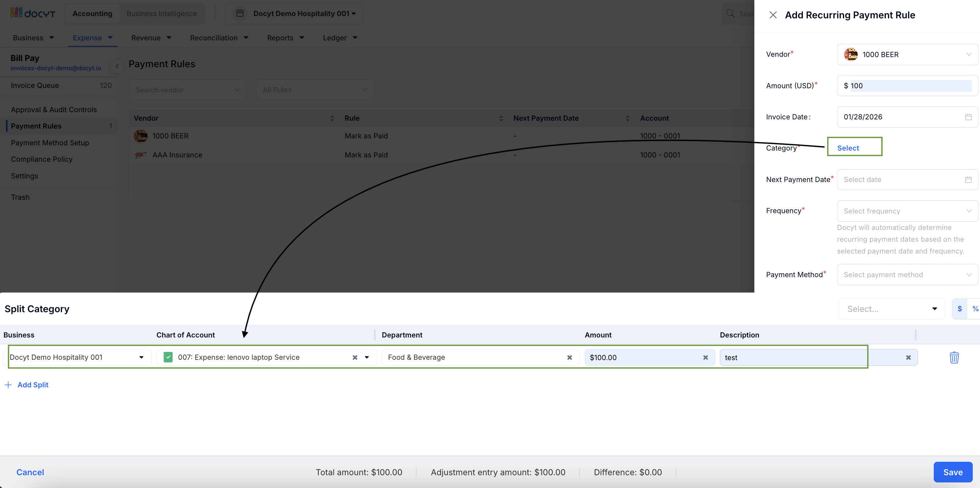Expand the Docyt Demo Hospitality 001 business dropdown
The width and height of the screenshot is (980, 488).
(x=141, y=357)
